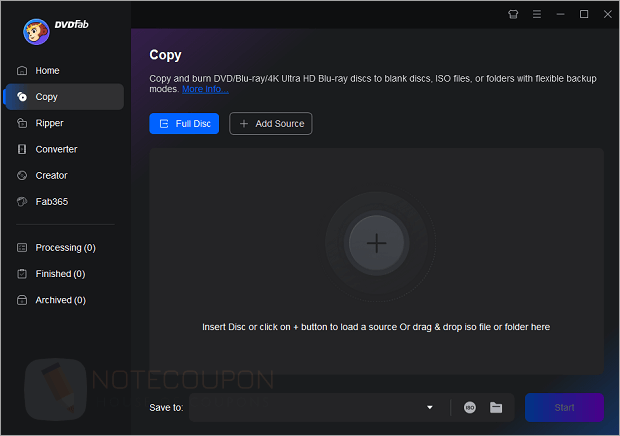
Task: Click the Full Disc mode button
Action: click(x=184, y=123)
